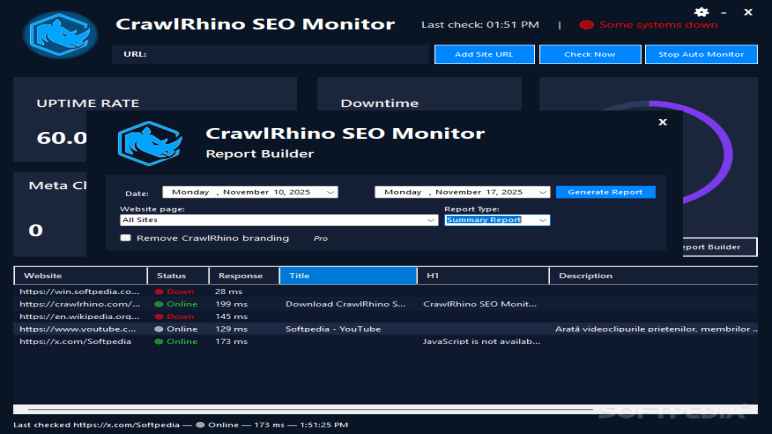Click the horizontal scrollbar below the table
This screenshot has width=772, height=434.
click(x=300, y=408)
